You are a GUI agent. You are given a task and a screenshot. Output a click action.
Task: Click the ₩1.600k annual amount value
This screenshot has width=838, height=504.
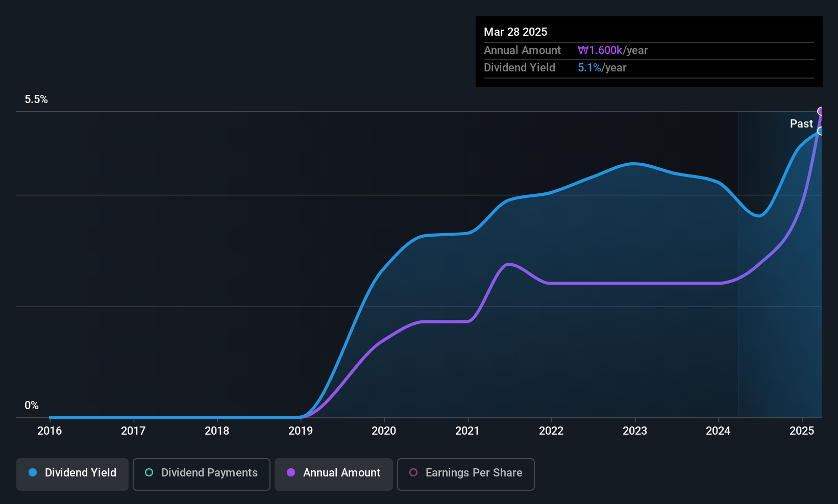coord(600,51)
